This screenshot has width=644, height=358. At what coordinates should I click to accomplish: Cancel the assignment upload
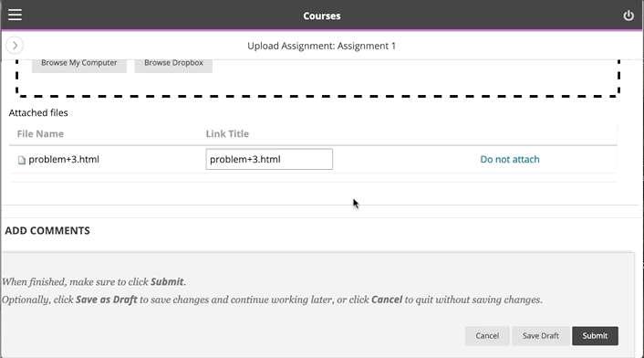(487, 336)
